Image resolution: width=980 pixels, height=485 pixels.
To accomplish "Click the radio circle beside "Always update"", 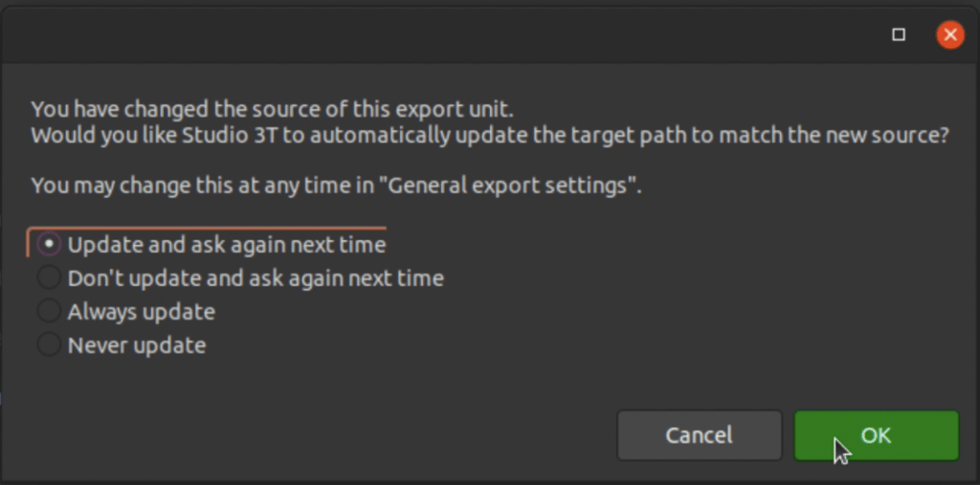I will (x=49, y=311).
